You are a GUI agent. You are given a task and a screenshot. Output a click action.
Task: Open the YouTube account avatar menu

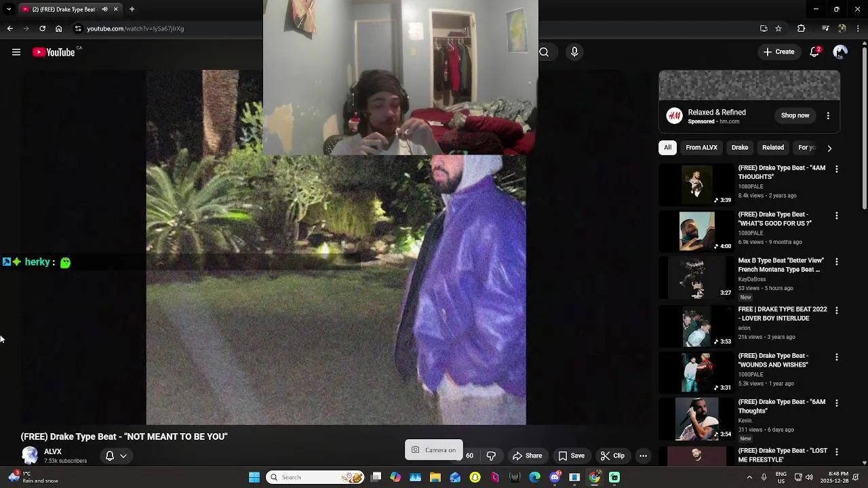pos(840,52)
